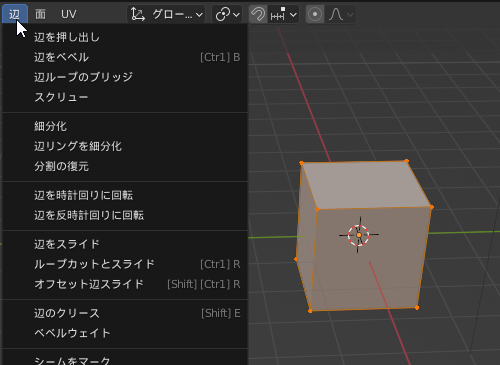Select 辺リングを細分化
Image resolution: width=500 pixels, height=365 pixels.
tap(125, 146)
